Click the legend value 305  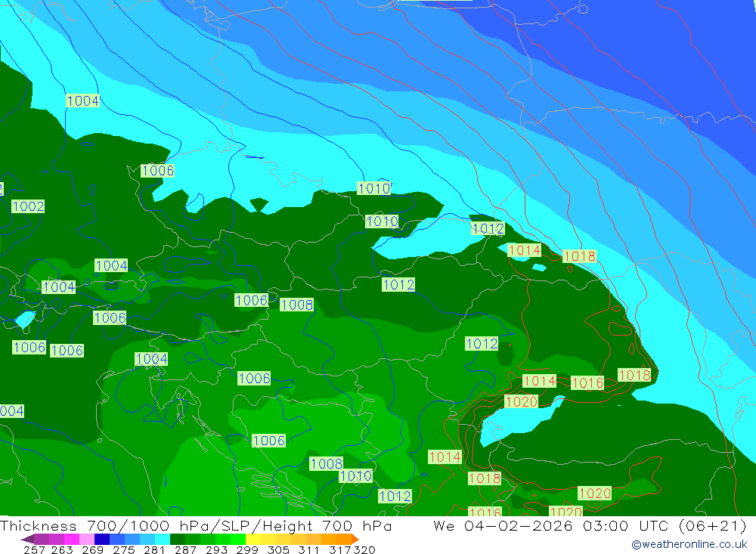pyautogui.click(x=277, y=549)
